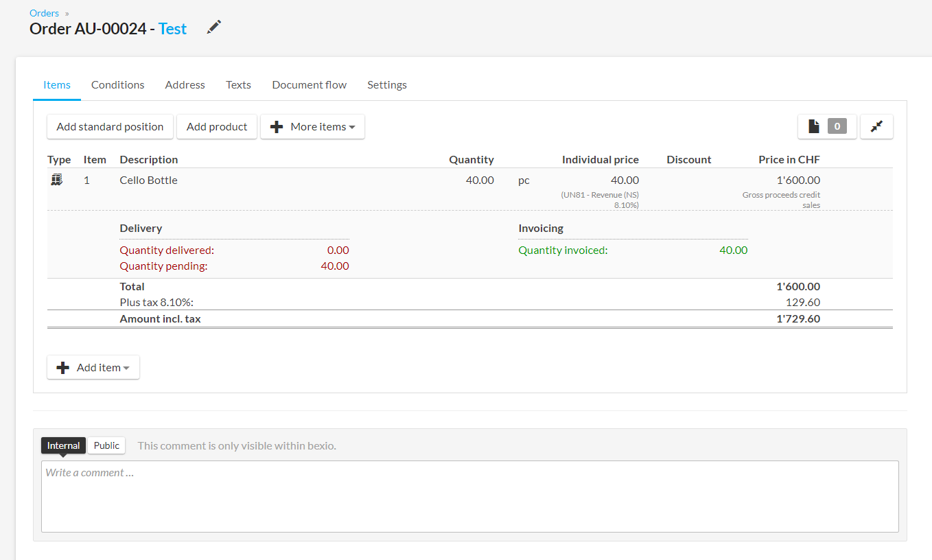Switch comment mode to Public

[x=106, y=445]
